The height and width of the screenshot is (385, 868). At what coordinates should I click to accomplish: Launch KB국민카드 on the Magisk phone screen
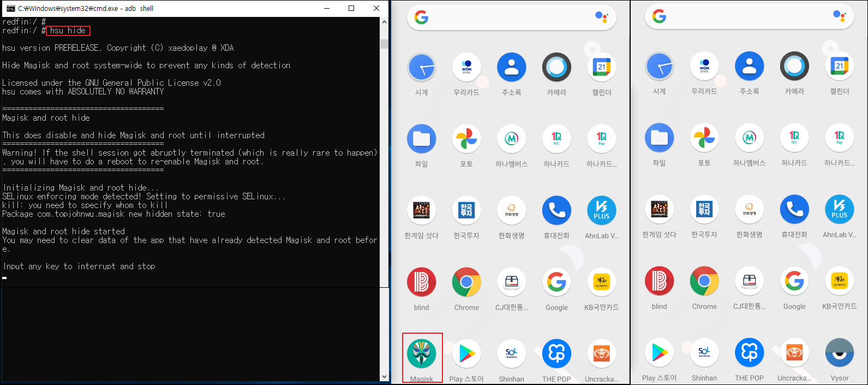pyautogui.click(x=602, y=282)
